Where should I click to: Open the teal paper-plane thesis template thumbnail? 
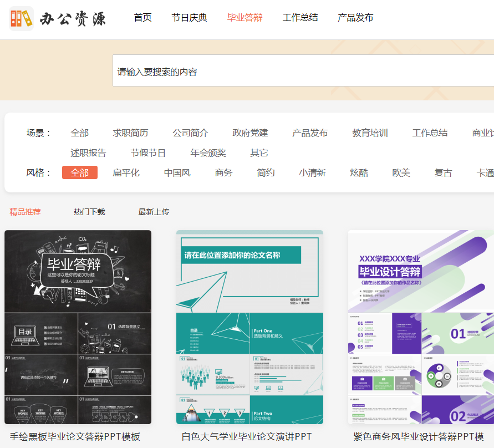(x=249, y=327)
